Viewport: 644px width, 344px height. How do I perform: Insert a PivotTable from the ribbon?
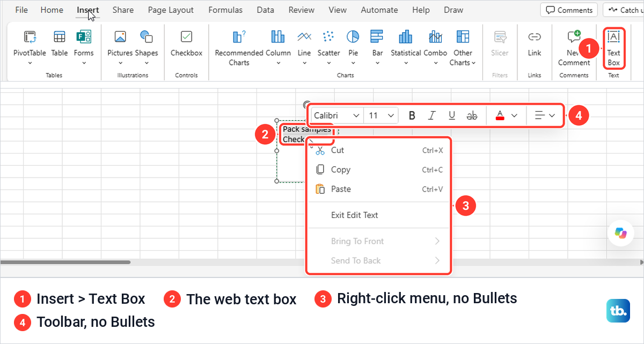pos(30,46)
